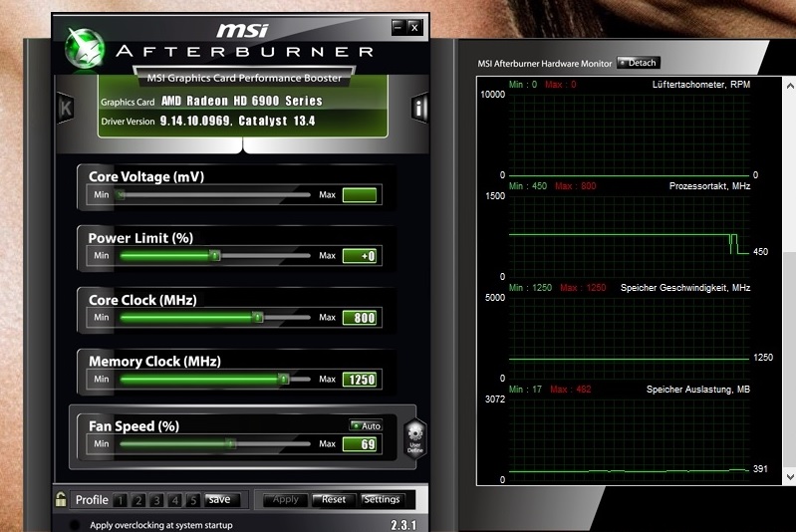
Task: Click the hardware monitor scroll down arrow
Action: 790,476
